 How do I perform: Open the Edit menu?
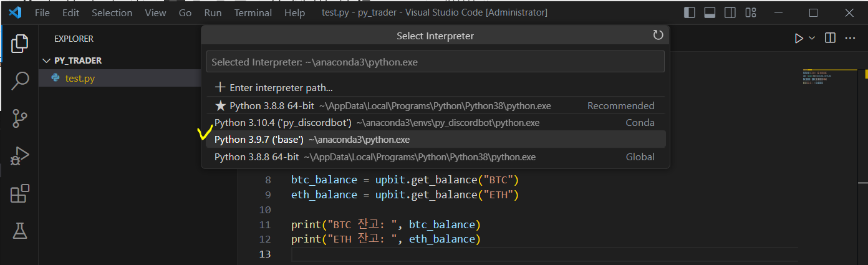point(71,12)
